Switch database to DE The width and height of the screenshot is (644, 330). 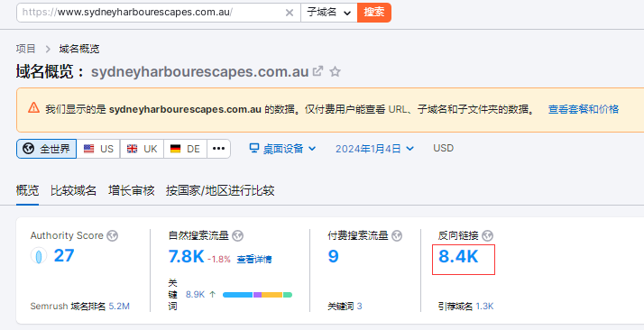(185, 149)
